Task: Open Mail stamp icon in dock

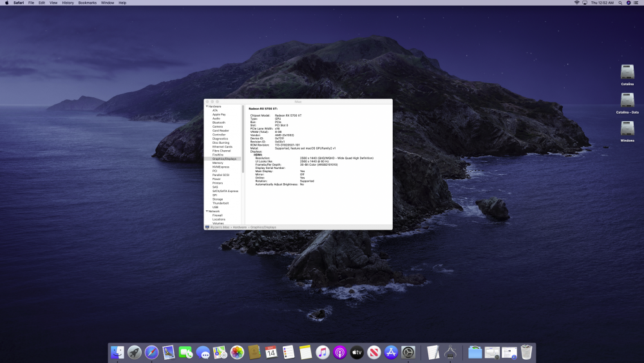Action: pyautogui.click(x=168, y=352)
